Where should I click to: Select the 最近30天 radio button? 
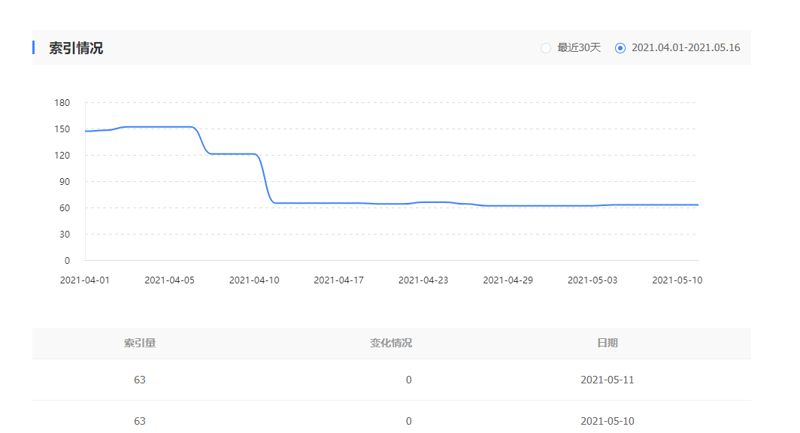545,48
